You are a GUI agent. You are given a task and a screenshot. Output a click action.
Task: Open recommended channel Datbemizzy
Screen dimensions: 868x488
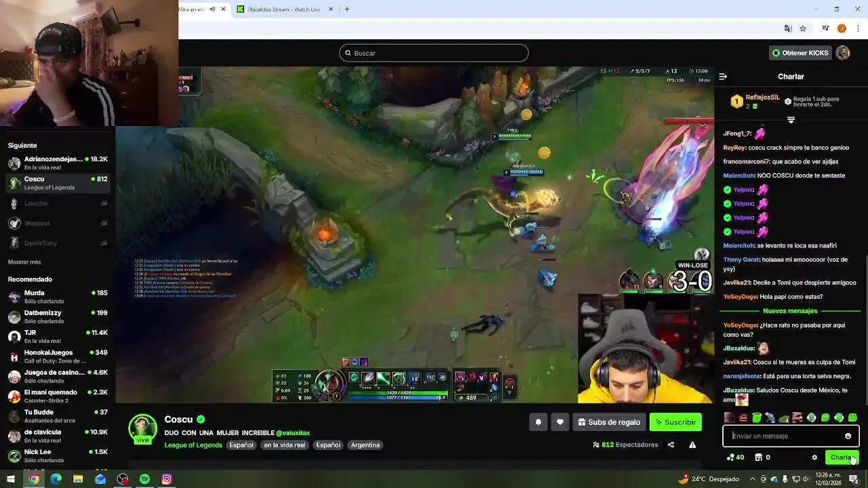[58, 317]
